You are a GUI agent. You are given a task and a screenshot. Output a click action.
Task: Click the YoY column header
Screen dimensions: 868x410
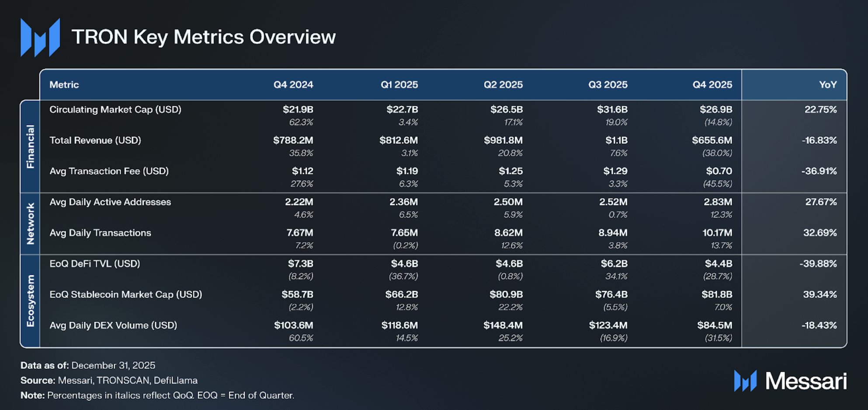click(x=827, y=85)
